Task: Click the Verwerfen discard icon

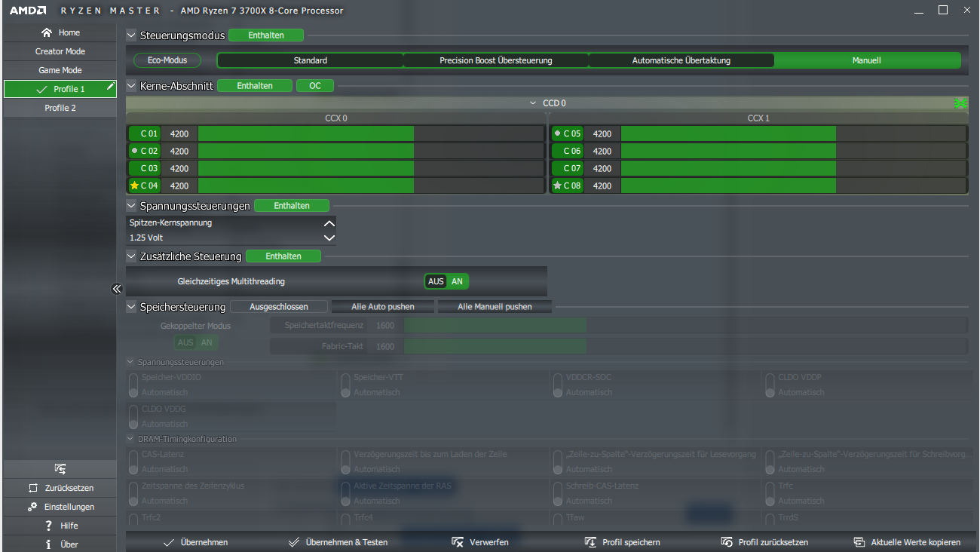Action: click(x=458, y=542)
